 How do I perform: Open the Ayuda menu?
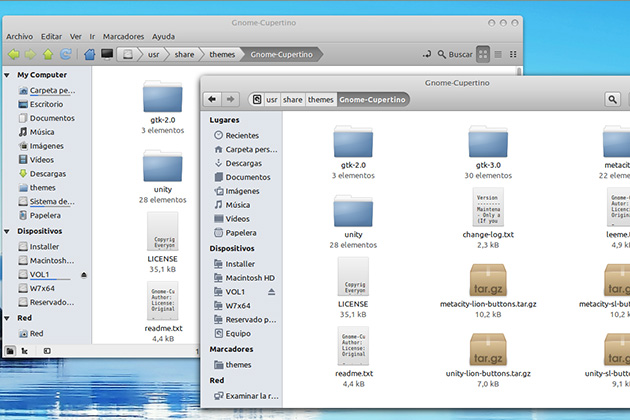(x=163, y=37)
